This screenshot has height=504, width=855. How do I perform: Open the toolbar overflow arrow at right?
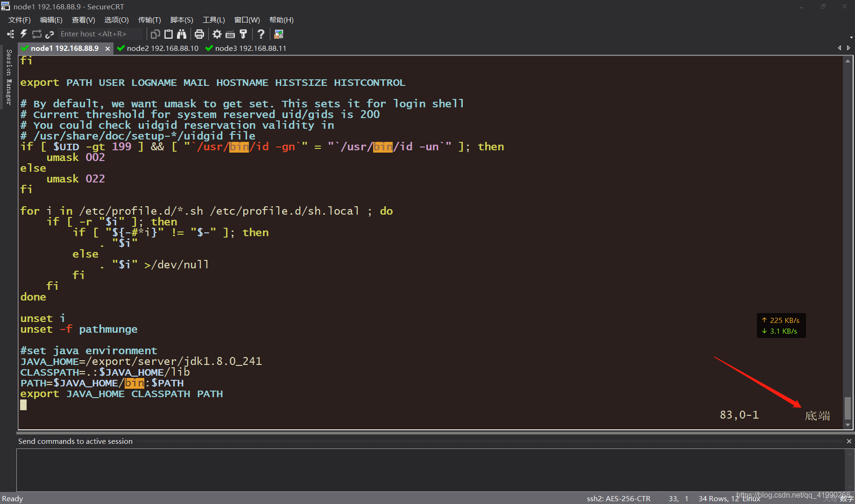click(x=852, y=37)
